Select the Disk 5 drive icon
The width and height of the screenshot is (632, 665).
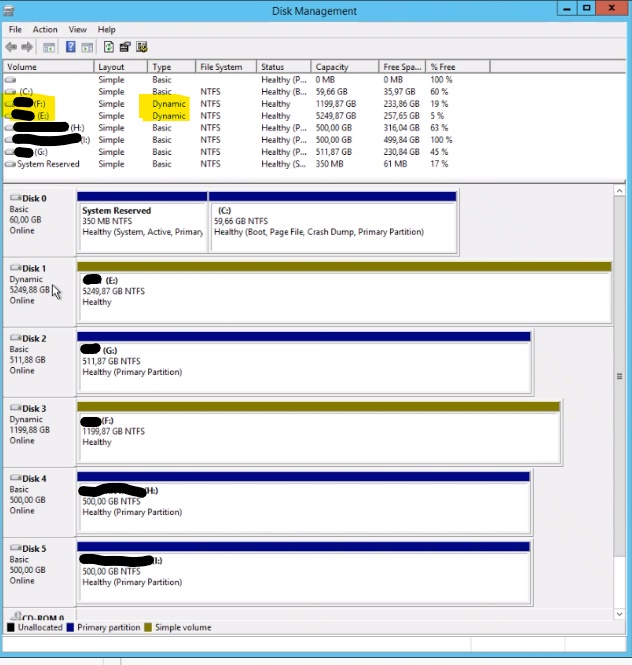(x=15, y=548)
